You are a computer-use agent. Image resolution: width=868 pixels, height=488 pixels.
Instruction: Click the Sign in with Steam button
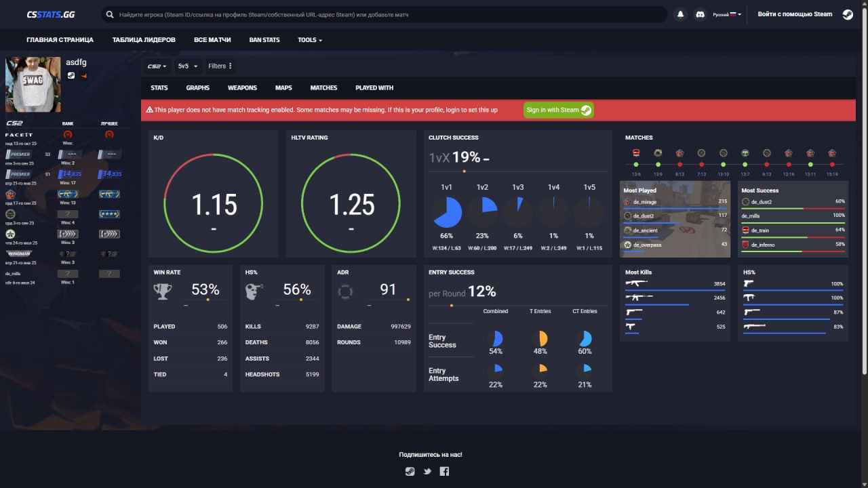(x=557, y=109)
